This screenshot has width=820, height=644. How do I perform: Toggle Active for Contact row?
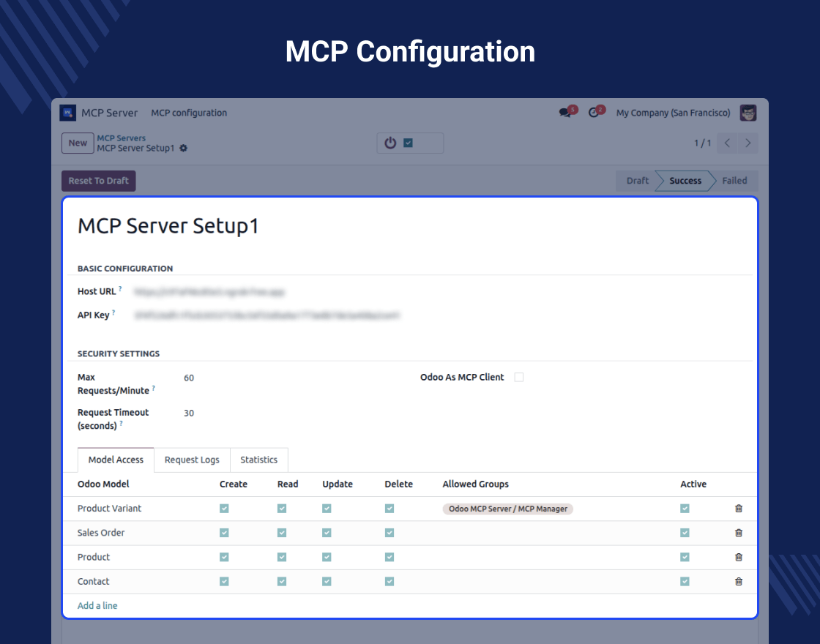point(685,581)
